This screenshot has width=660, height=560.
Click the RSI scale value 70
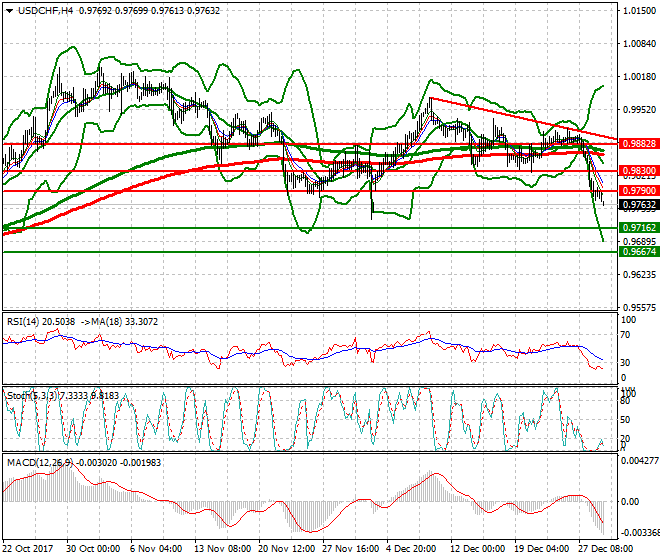pos(626,335)
